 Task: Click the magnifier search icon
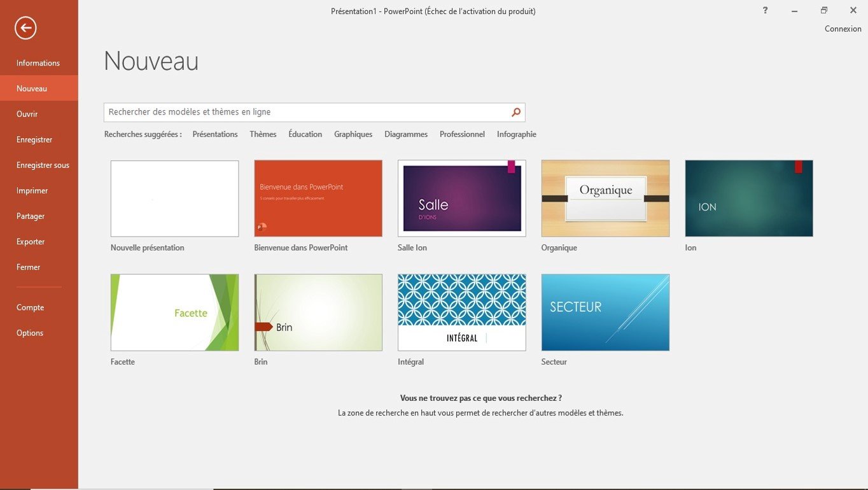[x=516, y=113]
